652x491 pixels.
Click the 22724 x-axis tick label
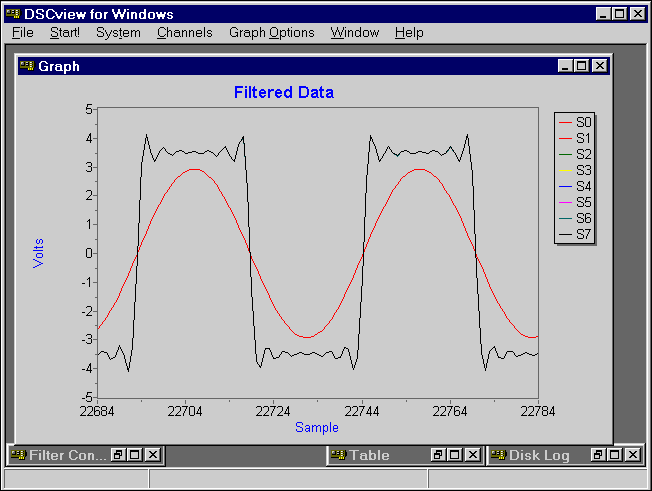[273, 411]
